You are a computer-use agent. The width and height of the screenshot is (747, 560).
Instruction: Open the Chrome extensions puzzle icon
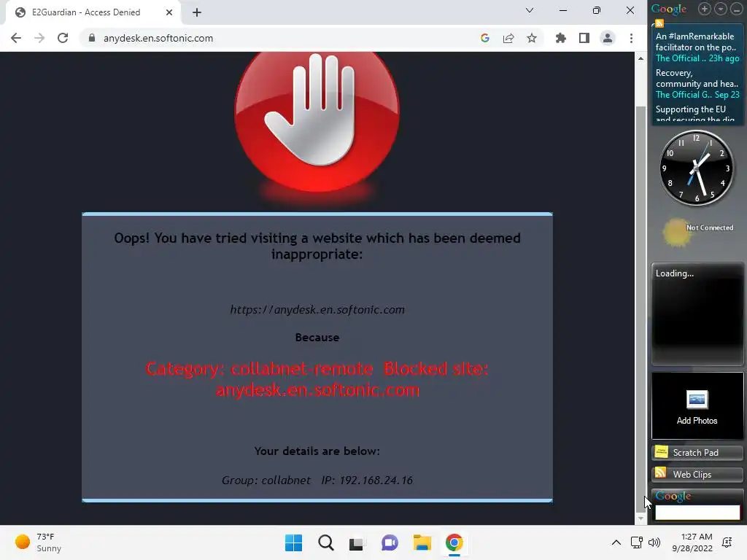[561, 38]
